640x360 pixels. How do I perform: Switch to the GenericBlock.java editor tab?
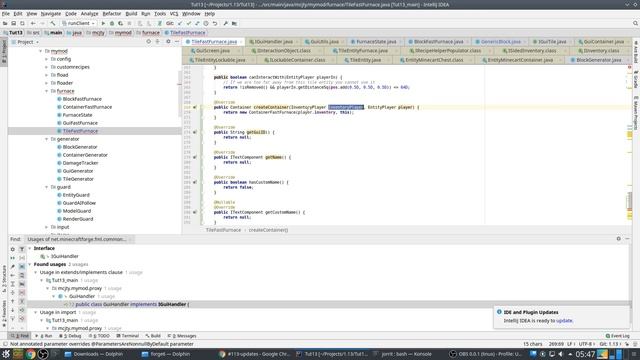pos(501,42)
